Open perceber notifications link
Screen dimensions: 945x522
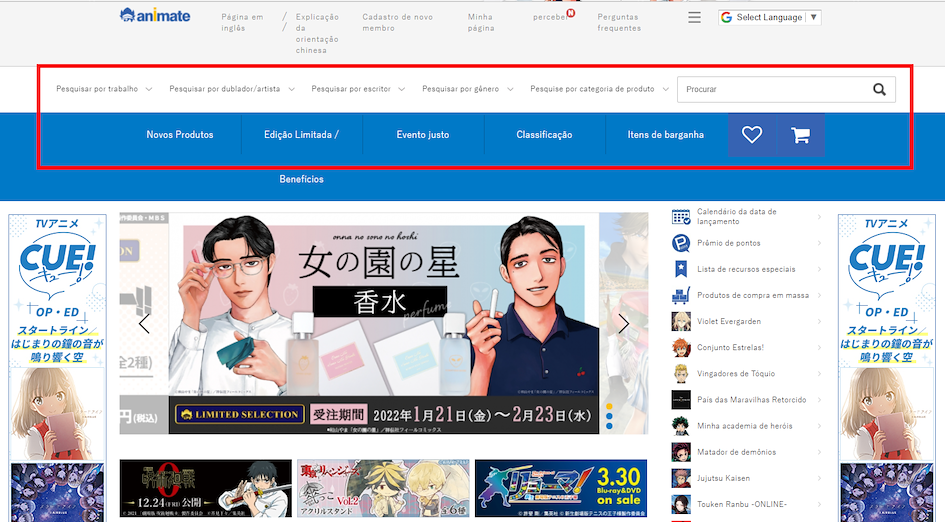click(551, 17)
